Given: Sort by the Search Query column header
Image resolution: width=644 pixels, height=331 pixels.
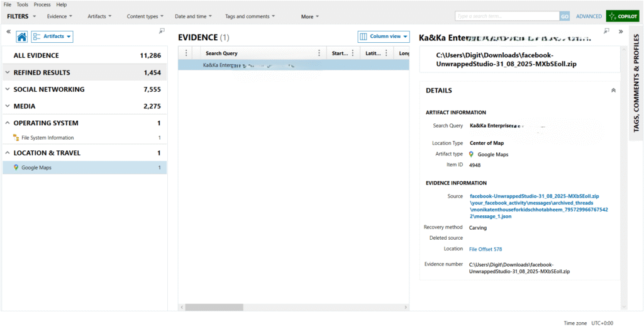Looking at the screenshot, I should 221,53.
